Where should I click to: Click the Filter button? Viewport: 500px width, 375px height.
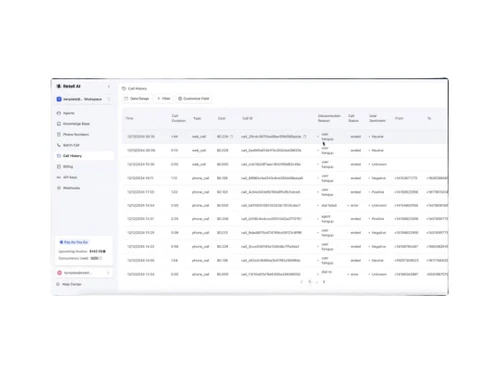(x=164, y=99)
